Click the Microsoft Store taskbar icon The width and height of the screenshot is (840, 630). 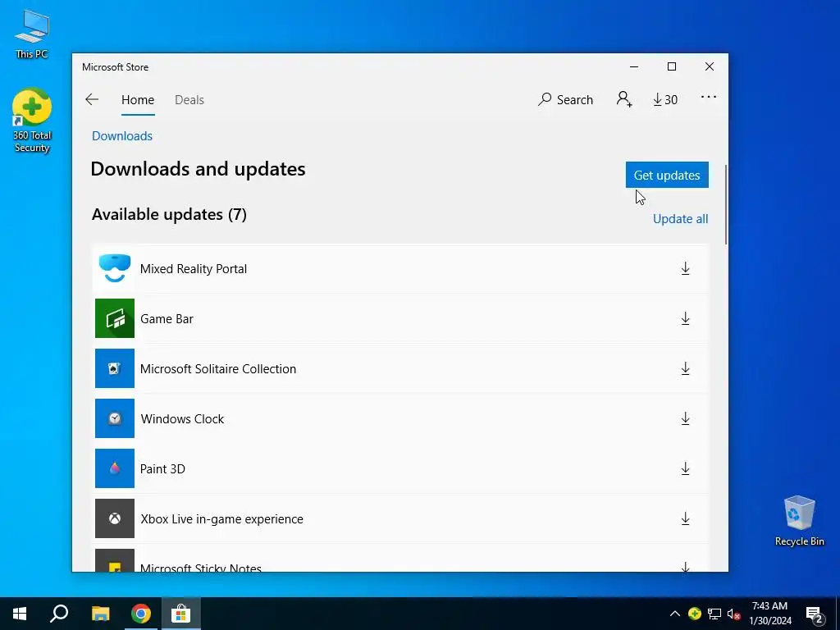point(181,614)
